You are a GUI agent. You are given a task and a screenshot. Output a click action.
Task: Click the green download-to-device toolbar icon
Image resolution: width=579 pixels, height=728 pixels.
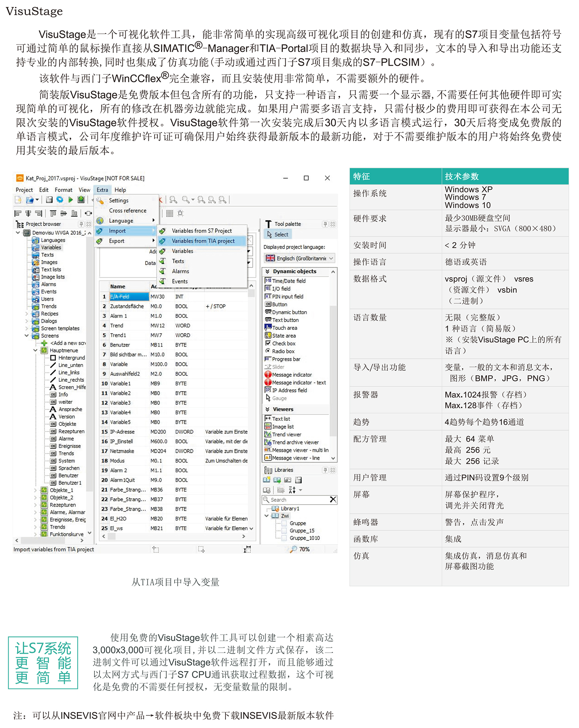(81, 200)
